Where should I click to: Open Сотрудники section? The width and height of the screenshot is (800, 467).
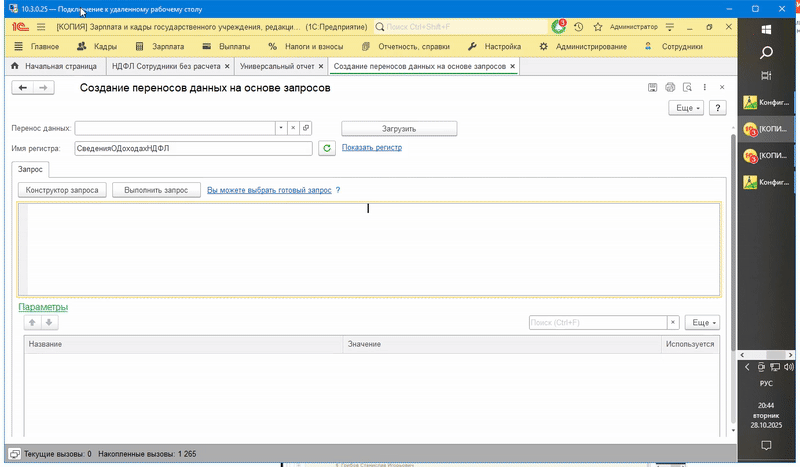coord(674,46)
